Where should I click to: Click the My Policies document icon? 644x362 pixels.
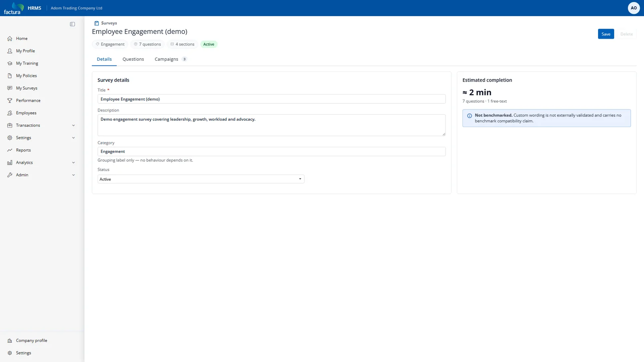(x=10, y=76)
